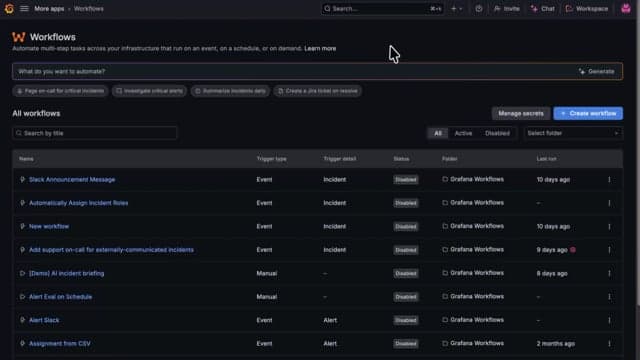640x360 pixels.
Task: Open the user avatar menu
Action: [x=625, y=9]
